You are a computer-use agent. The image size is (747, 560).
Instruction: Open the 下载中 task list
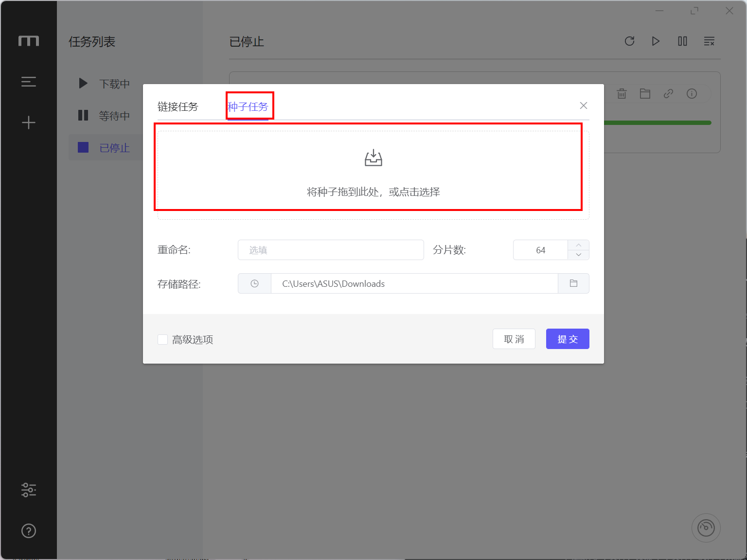tap(105, 84)
